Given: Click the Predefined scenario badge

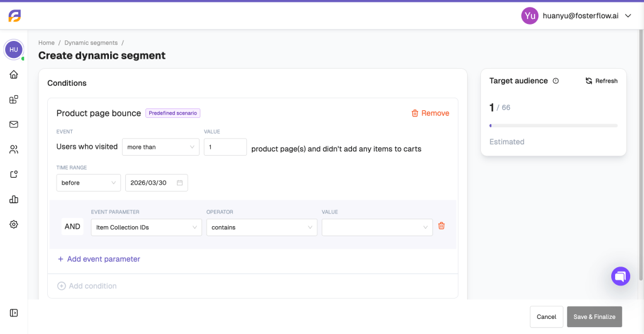Looking at the screenshot, I should pos(173,113).
